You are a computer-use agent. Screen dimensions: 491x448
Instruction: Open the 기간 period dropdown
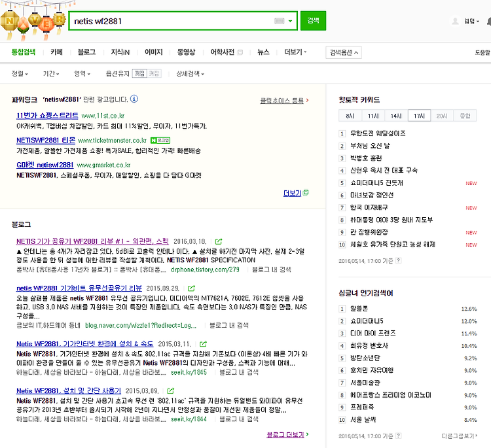coord(51,74)
